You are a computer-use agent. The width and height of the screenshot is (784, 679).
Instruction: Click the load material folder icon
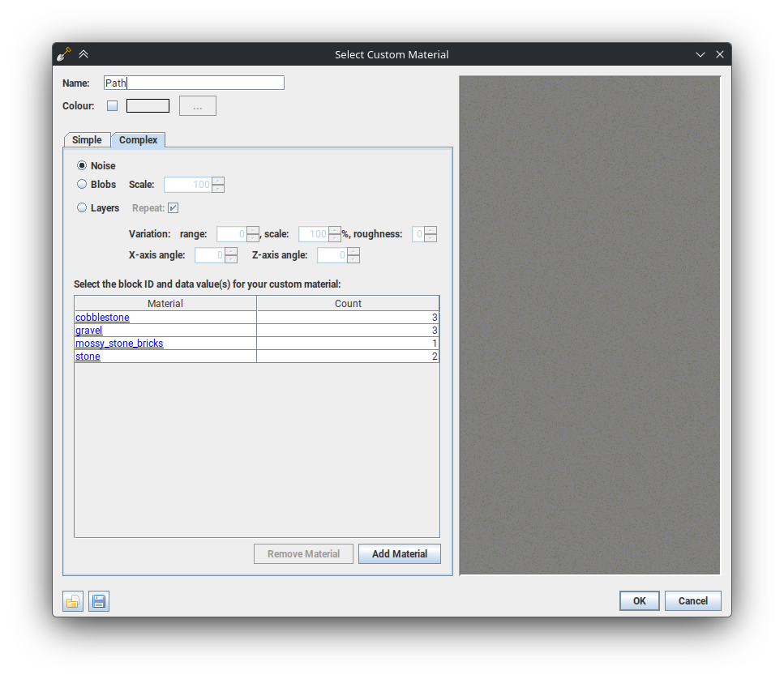[73, 601]
